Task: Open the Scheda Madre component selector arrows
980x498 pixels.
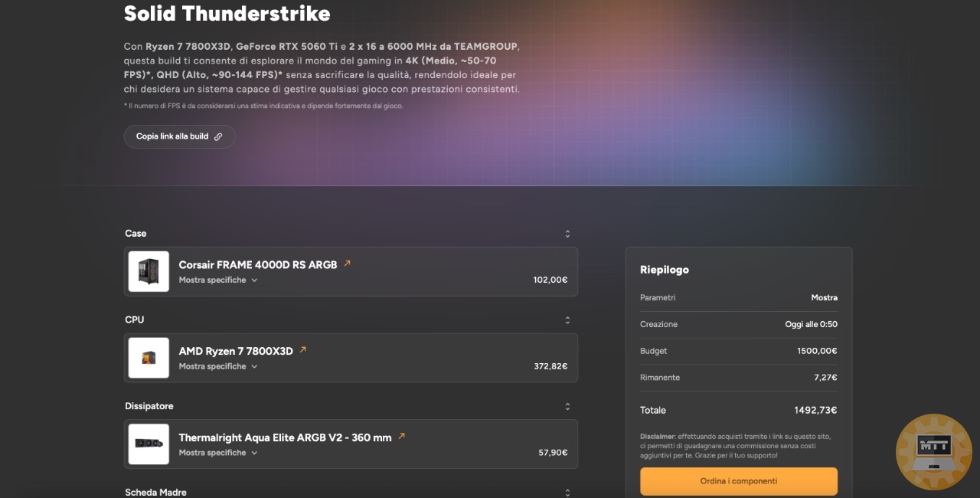Action: (x=567, y=493)
